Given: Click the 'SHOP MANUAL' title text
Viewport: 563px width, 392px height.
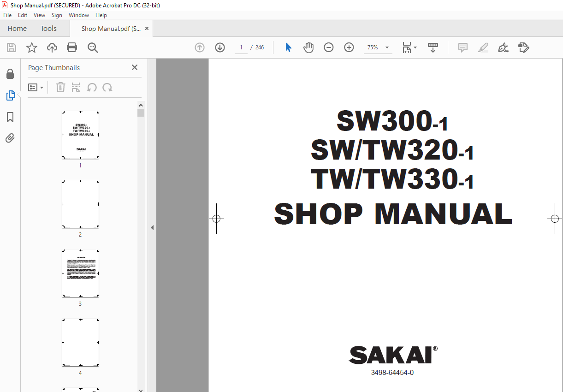Looking at the screenshot, I should (393, 214).
